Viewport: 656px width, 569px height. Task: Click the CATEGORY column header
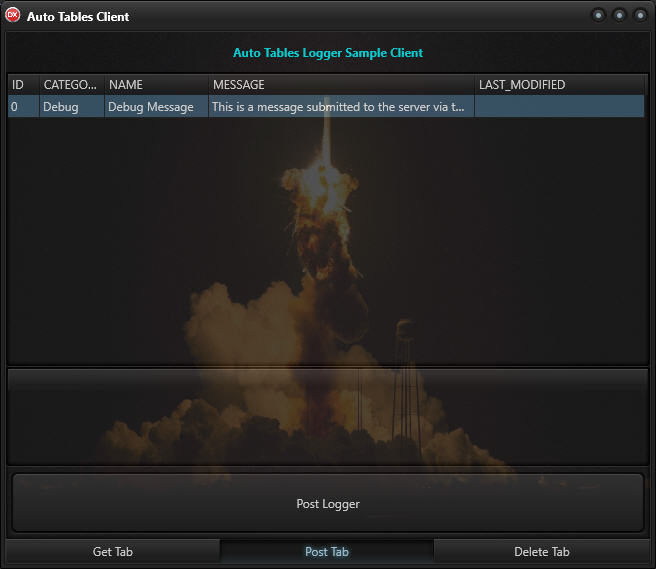pos(71,85)
